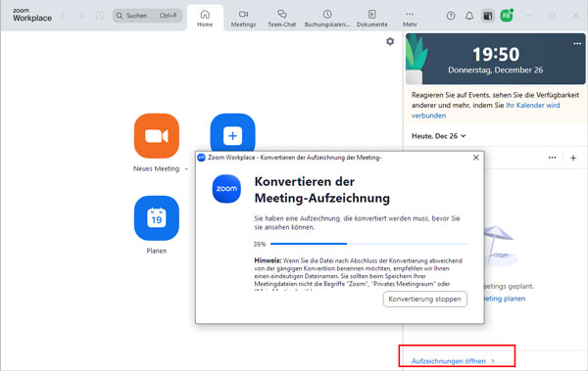
Task: Click the conversion progress bar
Action: [368, 244]
